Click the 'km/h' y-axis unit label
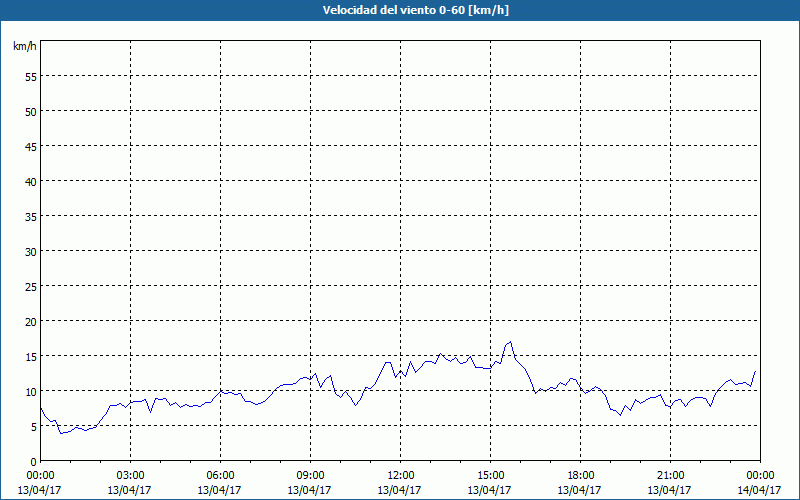The height and width of the screenshot is (500, 800). tap(25, 46)
